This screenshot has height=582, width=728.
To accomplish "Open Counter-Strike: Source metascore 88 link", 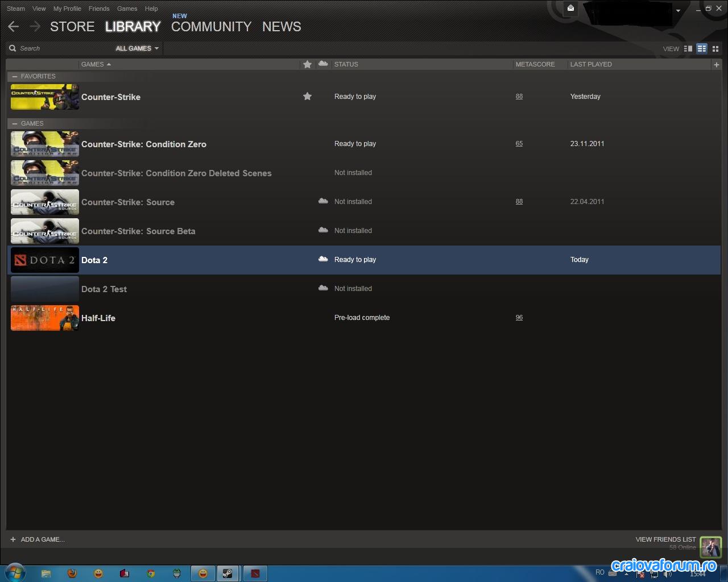I will coord(519,202).
